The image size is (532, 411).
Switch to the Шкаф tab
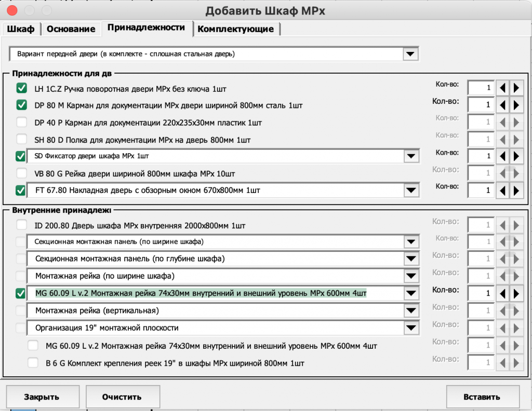21,29
